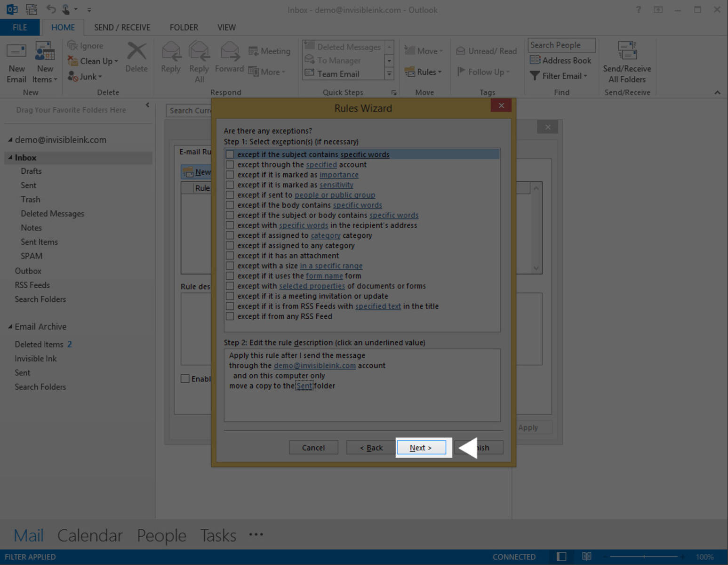Click the normal view icon in status bar

tap(561, 557)
